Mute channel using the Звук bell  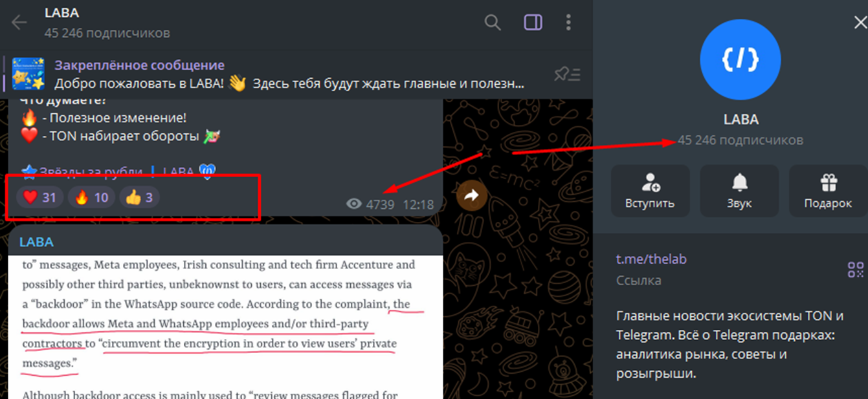pyautogui.click(x=739, y=191)
